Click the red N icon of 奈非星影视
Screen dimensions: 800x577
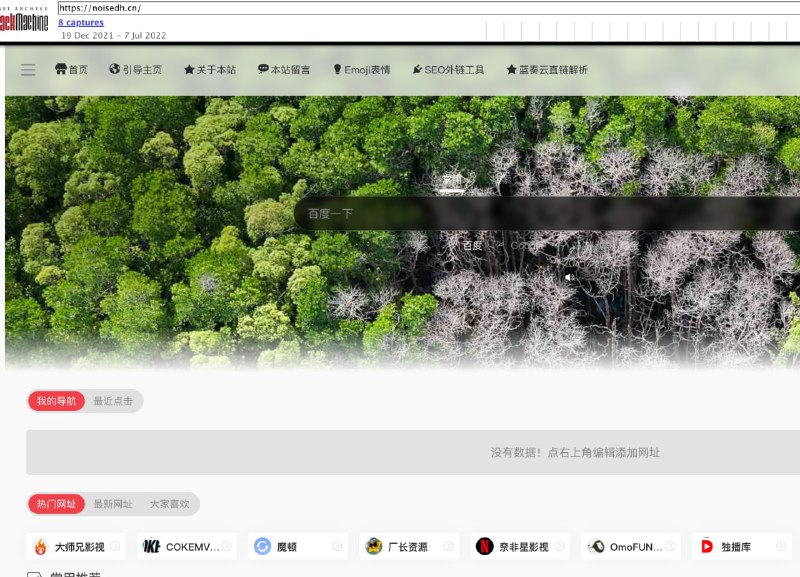[x=484, y=546]
